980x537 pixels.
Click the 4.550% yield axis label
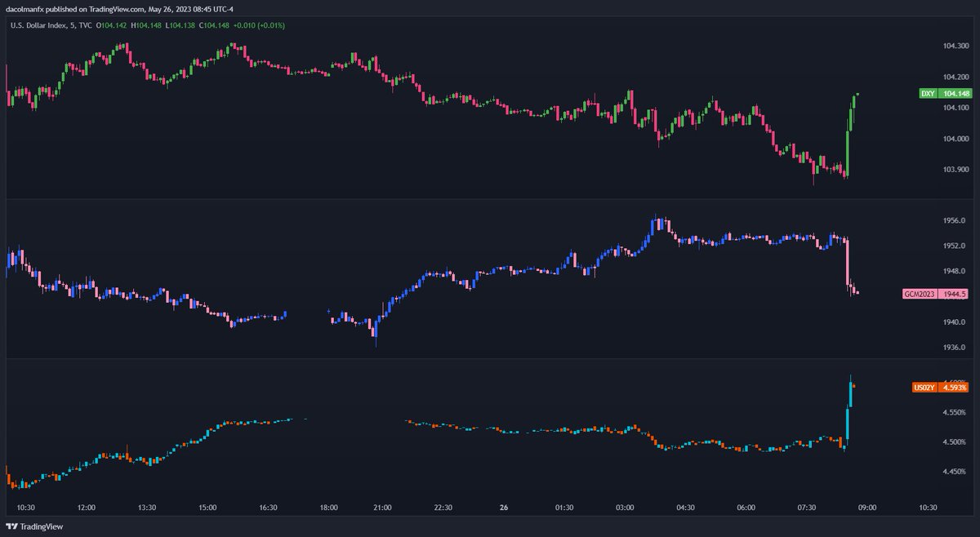(955, 413)
